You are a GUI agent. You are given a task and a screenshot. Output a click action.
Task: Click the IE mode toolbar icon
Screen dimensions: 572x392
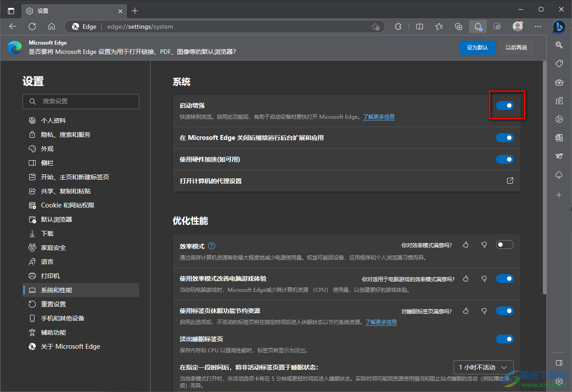pos(497,26)
